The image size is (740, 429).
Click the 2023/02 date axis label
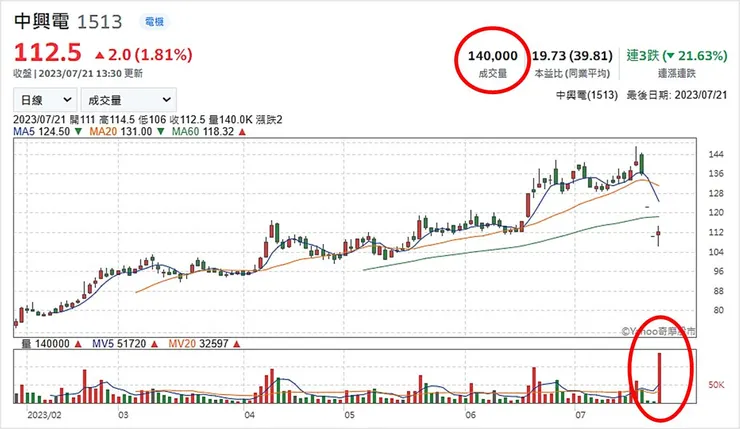(44, 415)
